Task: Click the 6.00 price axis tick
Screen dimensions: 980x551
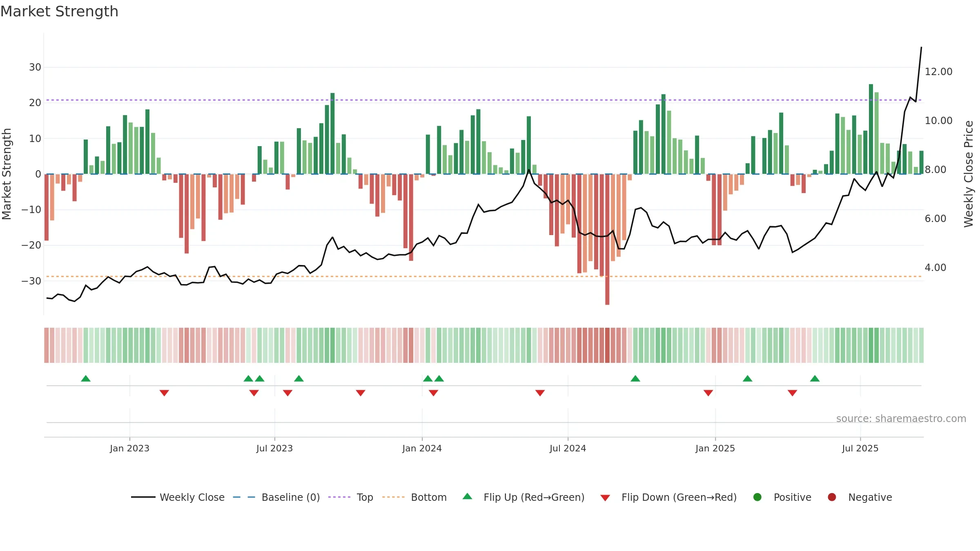Action: pos(935,218)
